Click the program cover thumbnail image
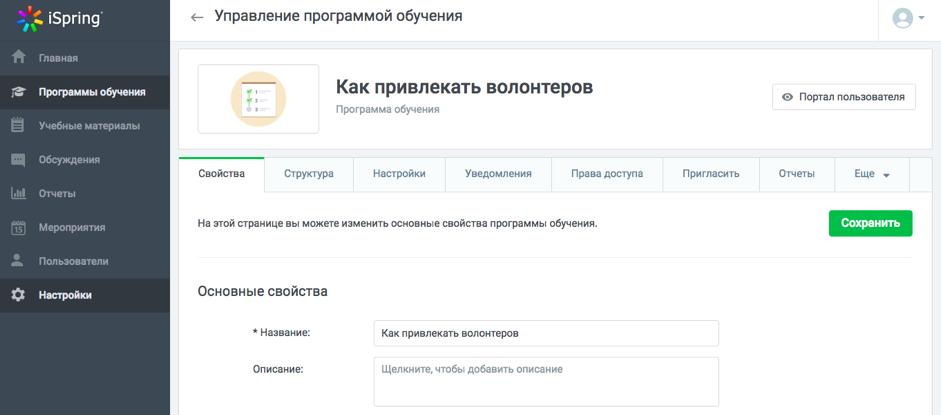The width and height of the screenshot is (941, 415). (258, 99)
